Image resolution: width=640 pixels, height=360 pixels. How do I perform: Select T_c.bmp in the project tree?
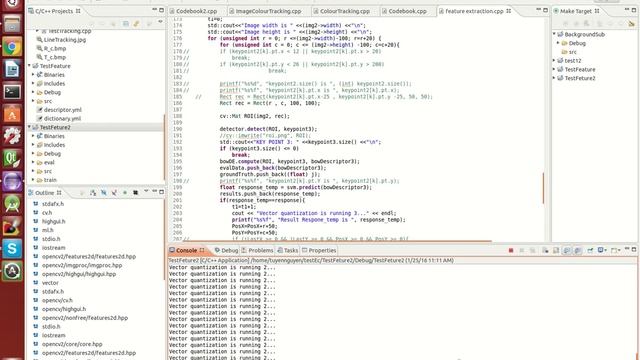(x=55, y=57)
